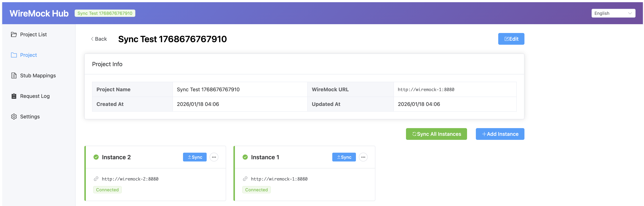This screenshot has height=206, width=644.
Task: Click Instance 2 green status check icon
Action: coord(96,157)
